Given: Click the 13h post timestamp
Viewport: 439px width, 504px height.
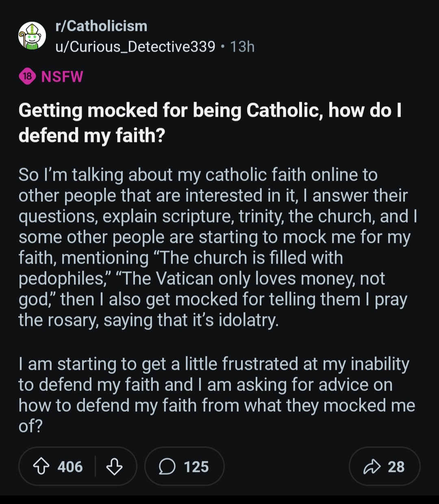Looking at the screenshot, I should click(242, 47).
